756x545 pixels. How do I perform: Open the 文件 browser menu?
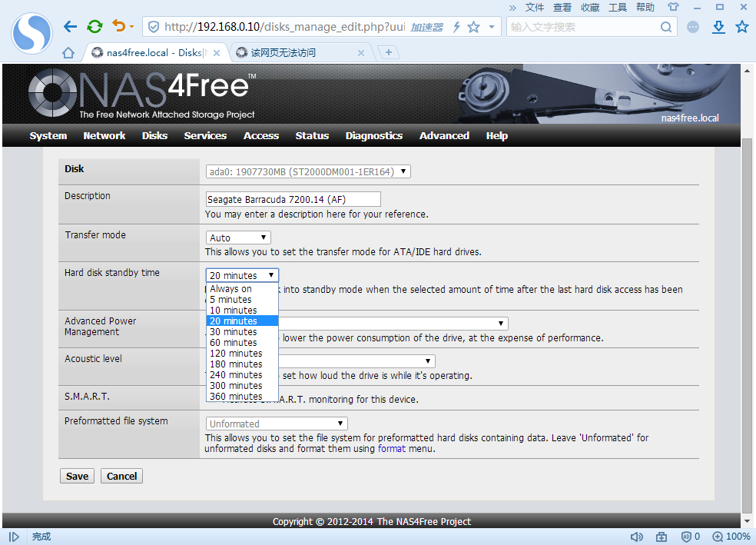click(x=535, y=7)
